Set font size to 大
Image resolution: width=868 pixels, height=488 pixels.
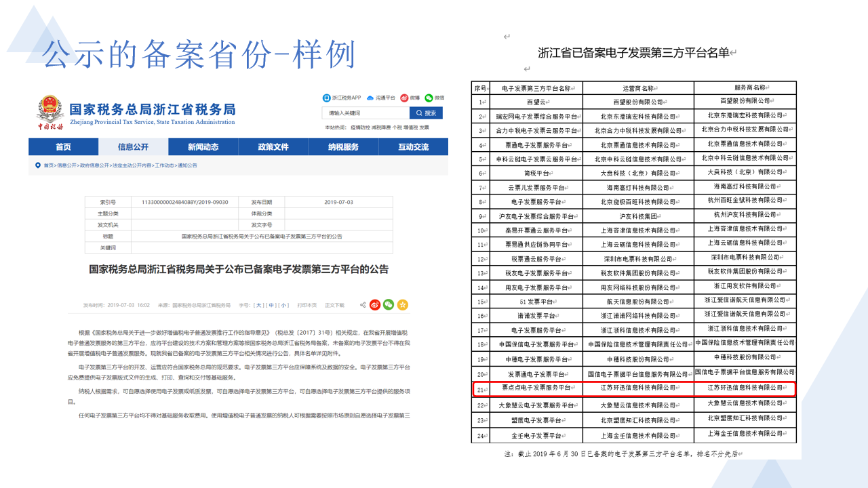tap(258, 306)
